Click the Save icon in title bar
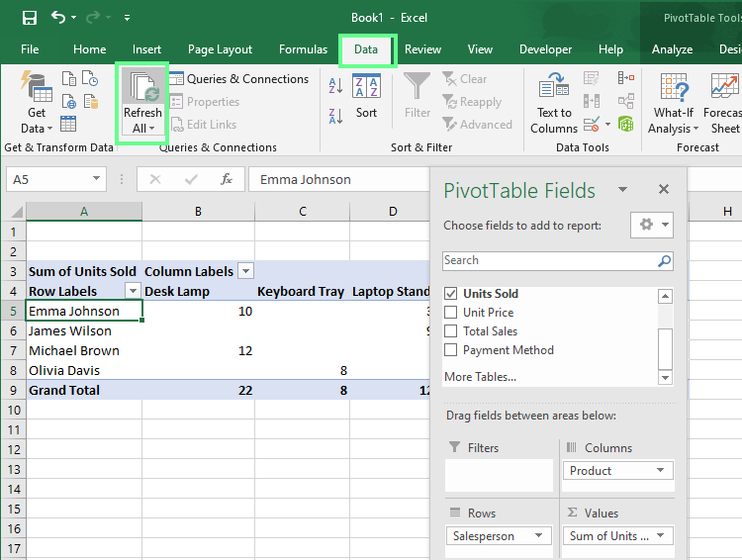 point(29,18)
